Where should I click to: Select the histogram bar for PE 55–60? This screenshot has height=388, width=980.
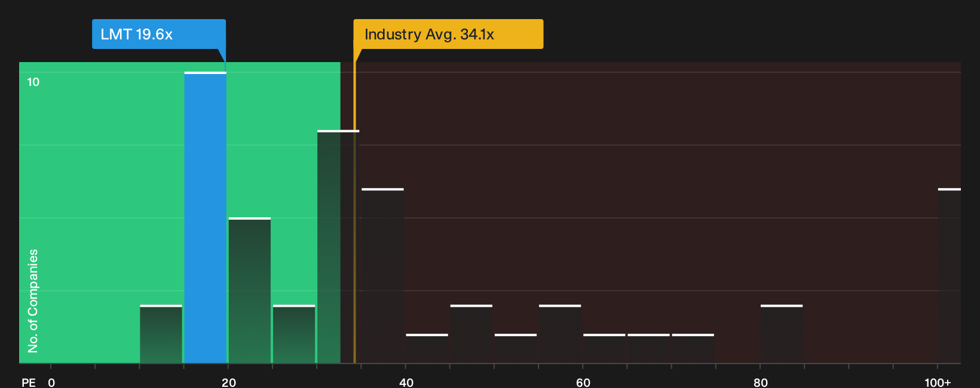560,334
